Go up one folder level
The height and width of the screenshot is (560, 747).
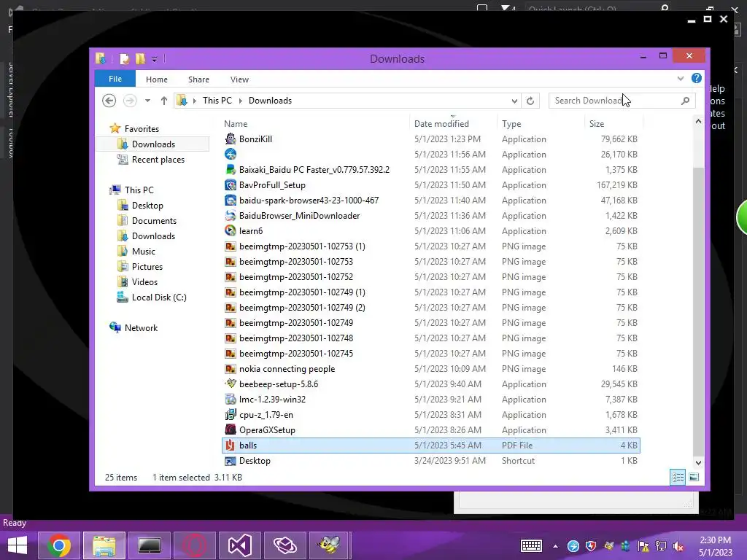tap(164, 101)
